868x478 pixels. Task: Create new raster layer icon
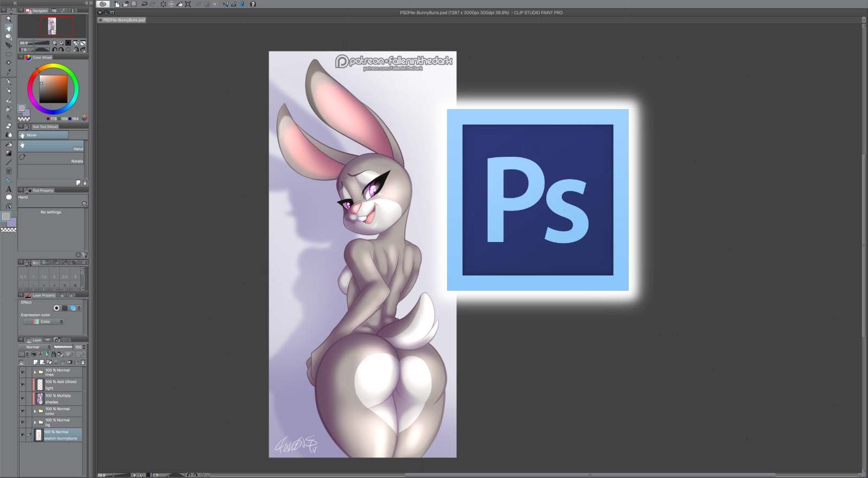tap(35, 362)
